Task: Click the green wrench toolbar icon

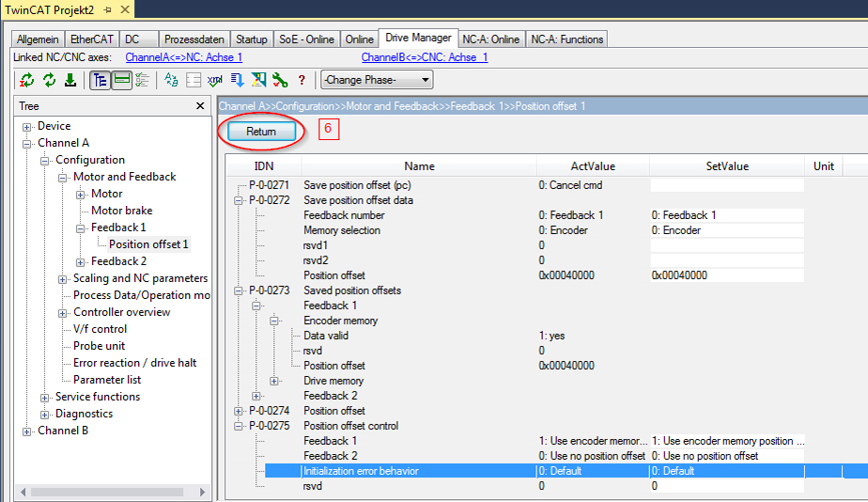Action: pyautogui.click(x=280, y=80)
